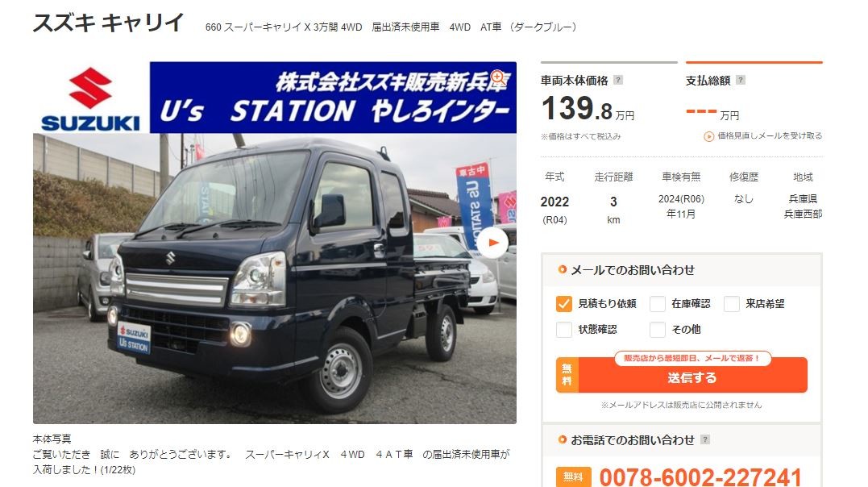Click the main Suzuki Carry truck photo
This screenshot has height=487, width=868.
pos(275,279)
